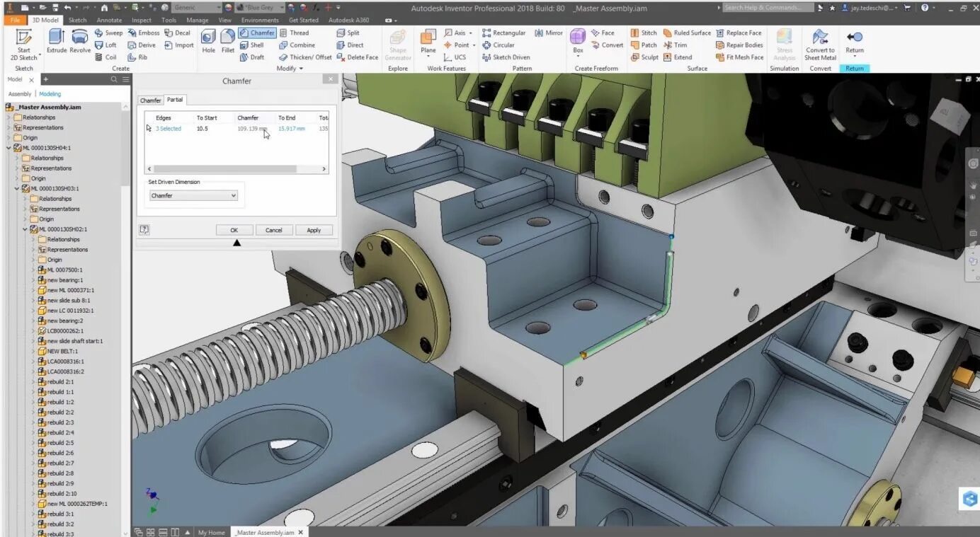Click Apply in Chamfer dialog

point(314,230)
